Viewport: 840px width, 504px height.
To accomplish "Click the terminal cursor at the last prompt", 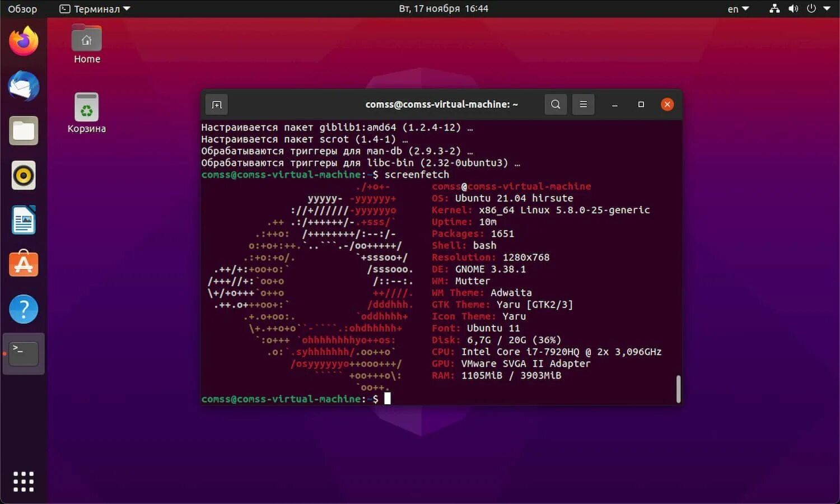I will (x=388, y=399).
